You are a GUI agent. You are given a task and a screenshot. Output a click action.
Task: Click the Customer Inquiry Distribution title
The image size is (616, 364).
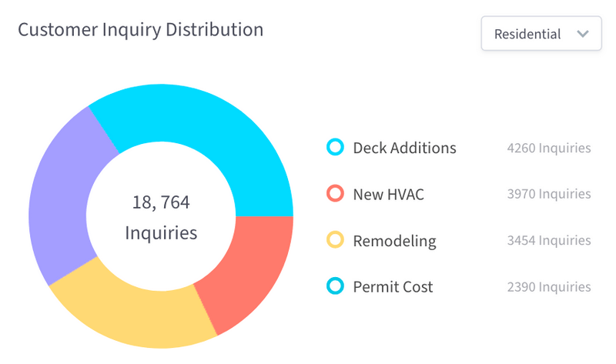point(140,30)
